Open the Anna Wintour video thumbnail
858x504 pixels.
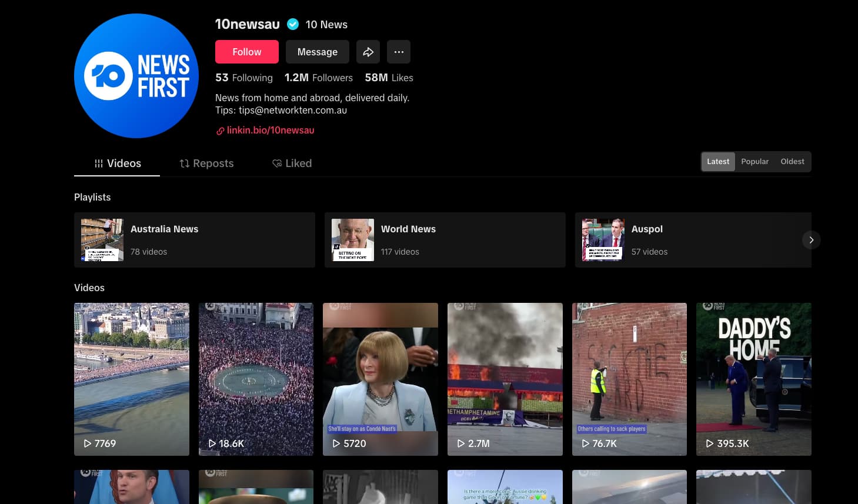[380, 379]
